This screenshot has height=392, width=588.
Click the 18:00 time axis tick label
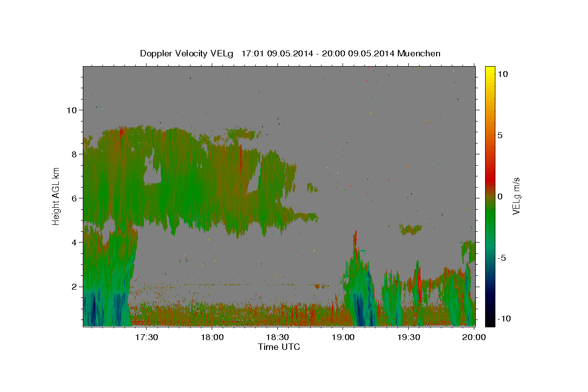tap(212, 337)
